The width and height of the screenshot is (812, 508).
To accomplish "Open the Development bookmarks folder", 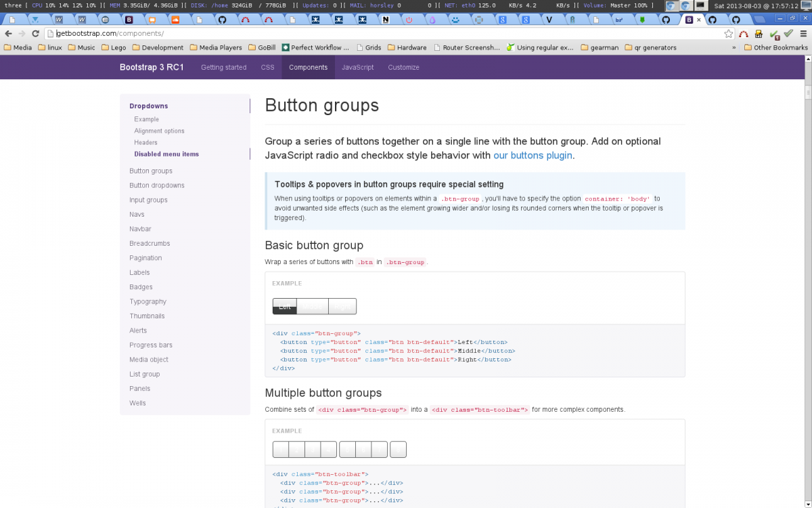I will pyautogui.click(x=158, y=47).
